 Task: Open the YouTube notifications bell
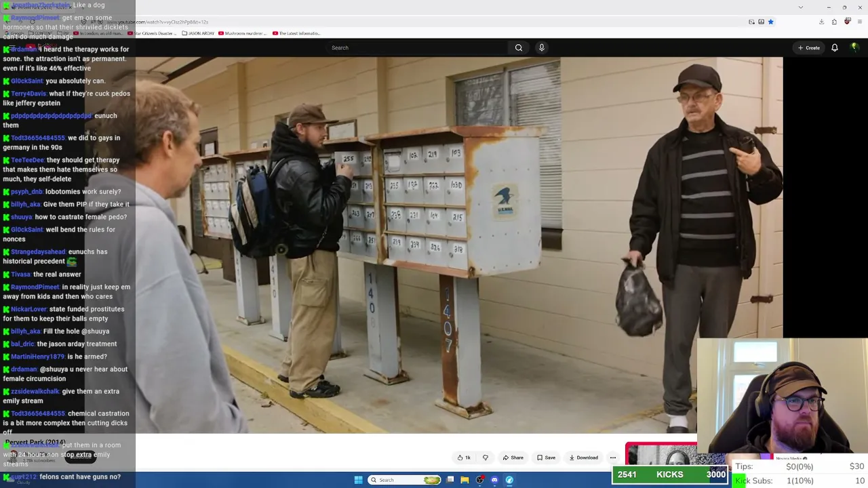(835, 47)
